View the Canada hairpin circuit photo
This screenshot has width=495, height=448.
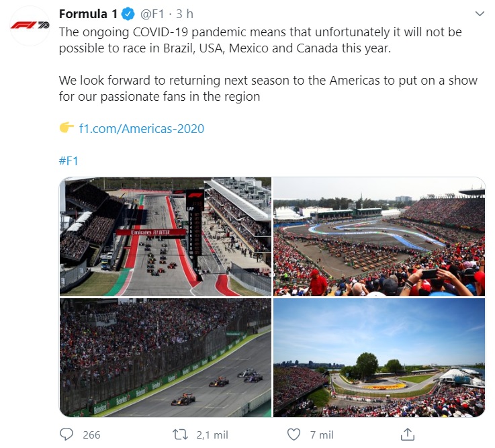tap(379, 358)
